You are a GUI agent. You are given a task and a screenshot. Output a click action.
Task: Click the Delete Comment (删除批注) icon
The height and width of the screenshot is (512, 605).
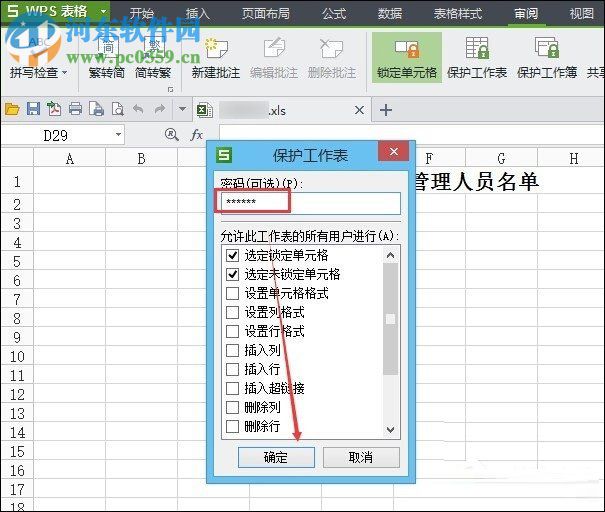tap(331, 48)
